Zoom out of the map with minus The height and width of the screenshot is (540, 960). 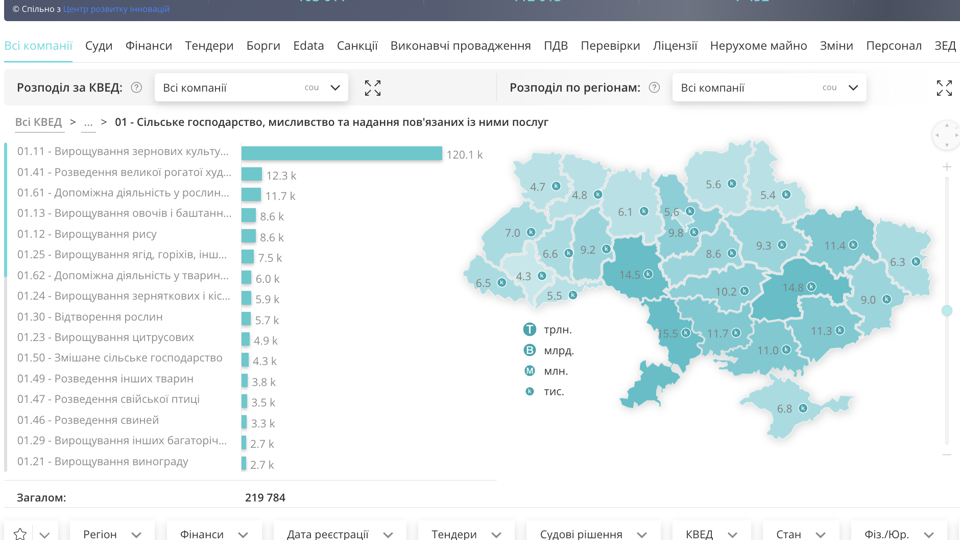pyautogui.click(x=947, y=455)
